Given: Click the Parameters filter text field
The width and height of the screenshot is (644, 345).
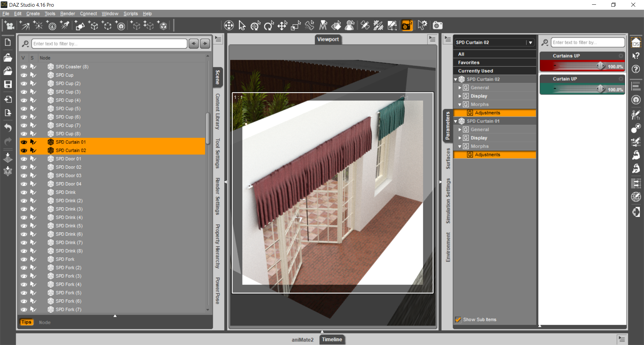Looking at the screenshot, I should [x=588, y=43].
